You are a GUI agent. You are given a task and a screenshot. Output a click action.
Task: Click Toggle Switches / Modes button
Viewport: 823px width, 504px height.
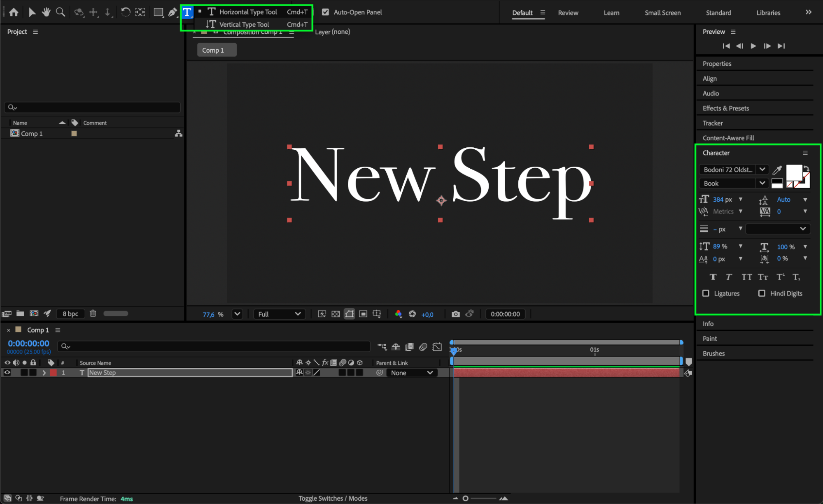(333, 498)
